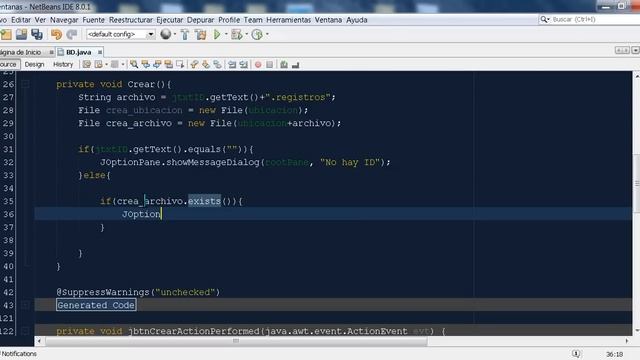This screenshot has height=360, width=640.
Task: Click Find Next Occurrence icon
Action: click(x=157, y=64)
